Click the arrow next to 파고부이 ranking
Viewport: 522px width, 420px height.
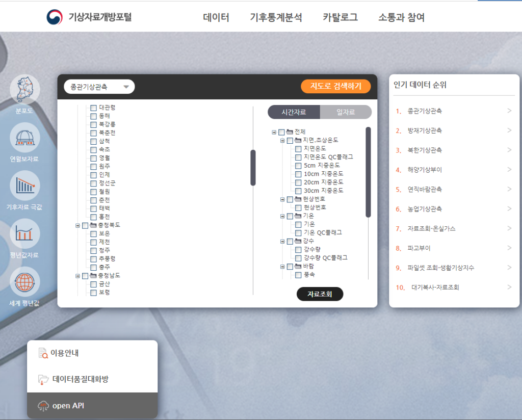coord(509,248)
